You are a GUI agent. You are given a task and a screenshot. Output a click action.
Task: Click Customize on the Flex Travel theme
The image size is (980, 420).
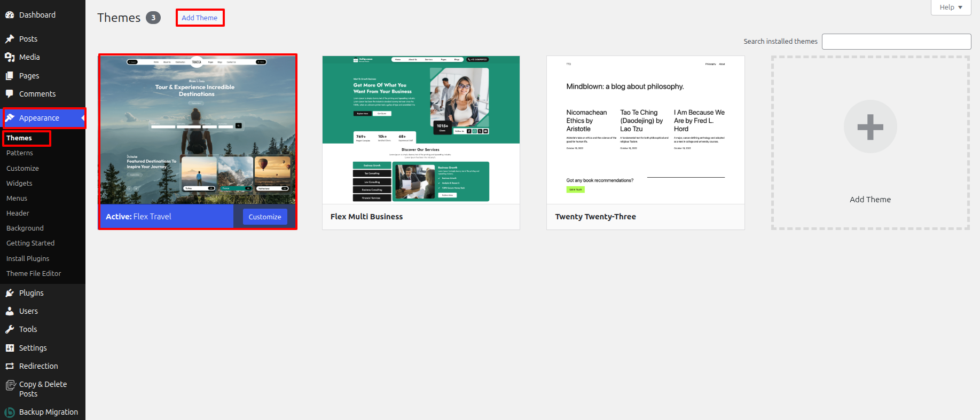pyautogui.click(x=265, y=217)
